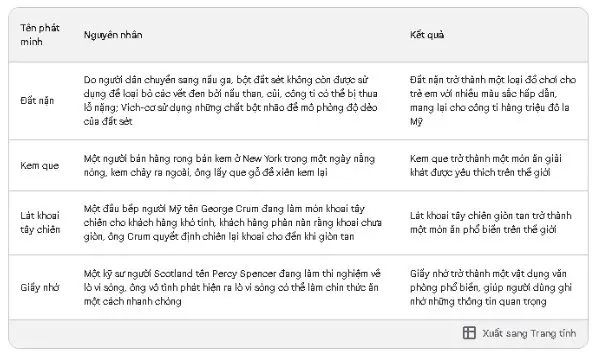This screenshot has height=360, width=599.
Task: Click the Đất nặn result cell text
Action: (x=493, y=101)
